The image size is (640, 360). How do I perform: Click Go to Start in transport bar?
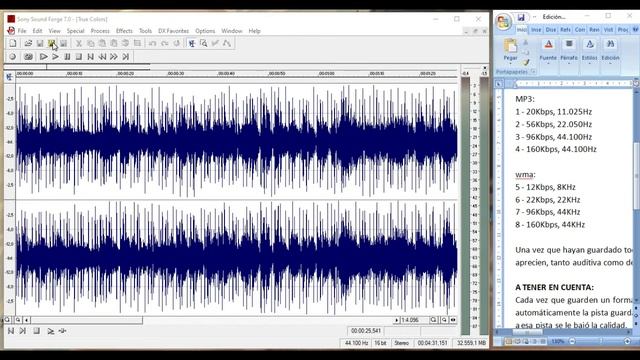click(x=91, y=57)
